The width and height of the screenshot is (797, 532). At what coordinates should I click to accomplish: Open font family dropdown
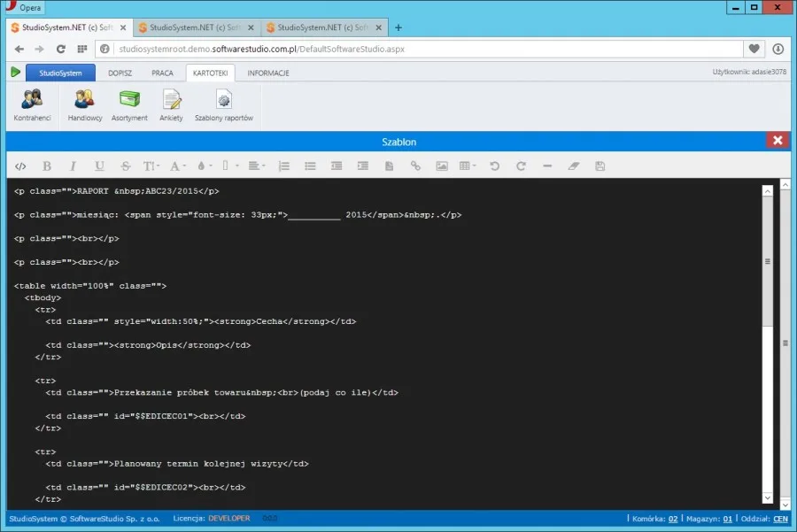tap(177, 166)
